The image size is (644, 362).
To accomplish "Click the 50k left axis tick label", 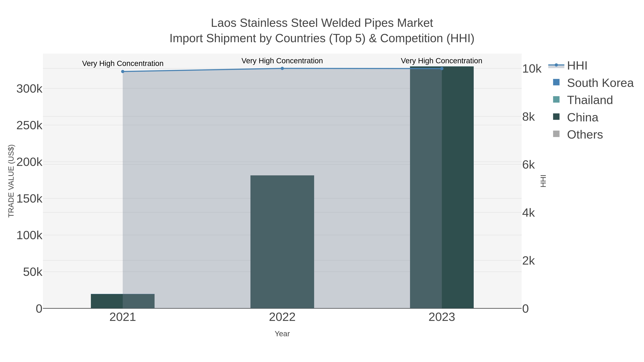I will click(33, 272).
